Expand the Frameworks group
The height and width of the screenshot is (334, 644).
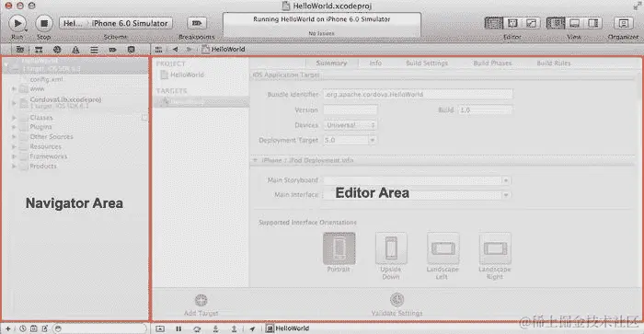(x=14, y=156)
